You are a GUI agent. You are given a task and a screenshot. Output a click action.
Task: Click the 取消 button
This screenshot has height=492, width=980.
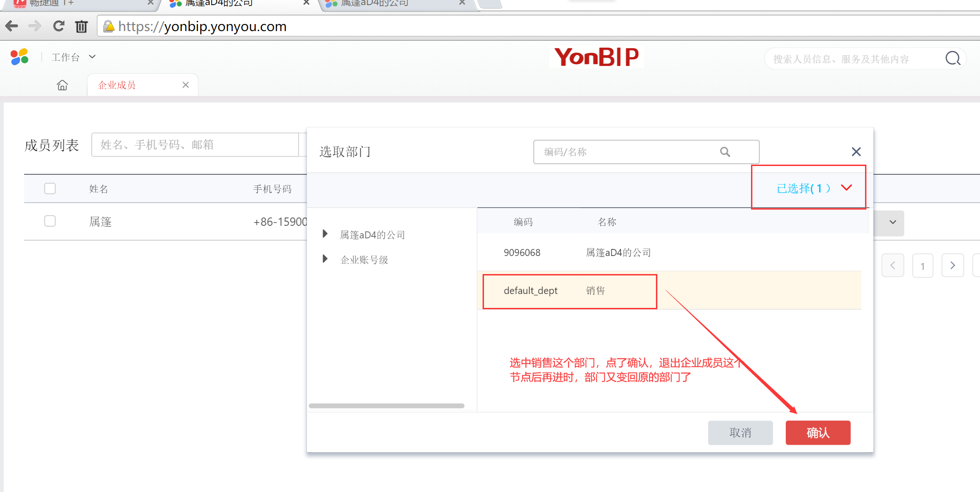click(740, 433)
